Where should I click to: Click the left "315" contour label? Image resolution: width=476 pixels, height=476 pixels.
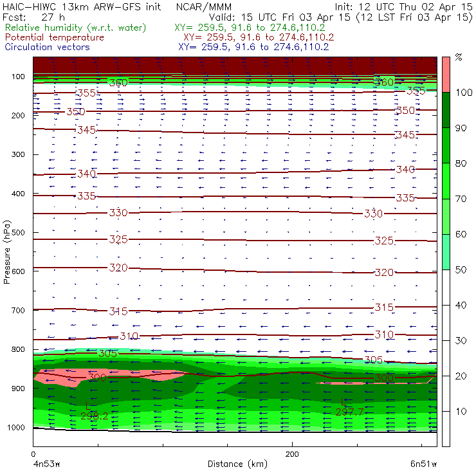pyautogui.click(x=118, y=311)
